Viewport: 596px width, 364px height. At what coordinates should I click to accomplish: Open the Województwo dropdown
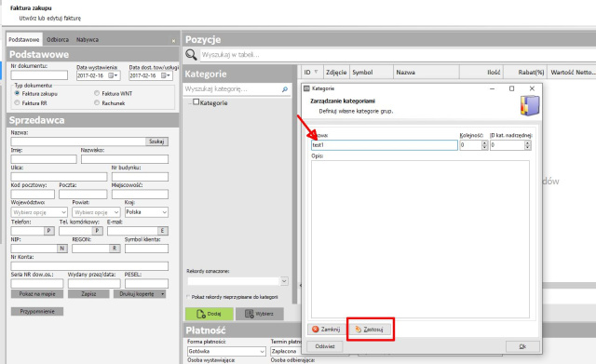coord(39,212)
